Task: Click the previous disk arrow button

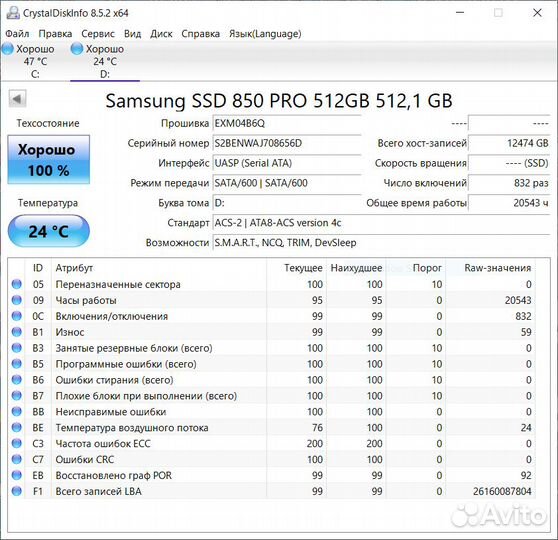Action: coord(17,99)
